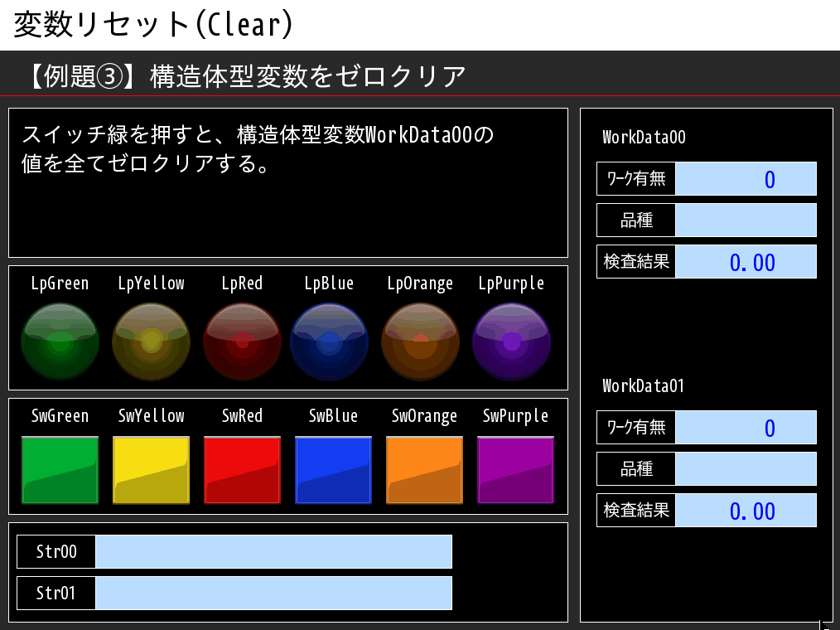Viewport: 840px width, 630px height.
Task: Click the LpBlue lamp indicator
Action: 330,342
